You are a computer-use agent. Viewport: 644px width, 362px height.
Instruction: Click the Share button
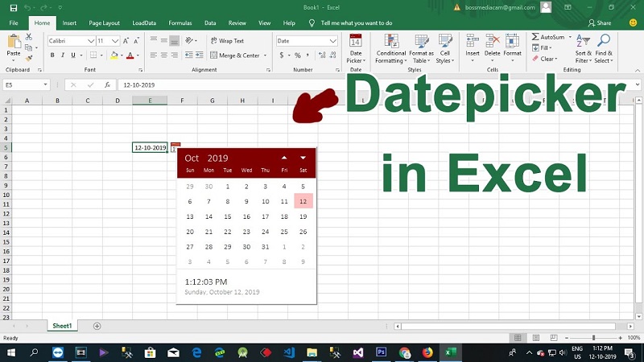tap(599, 23)
